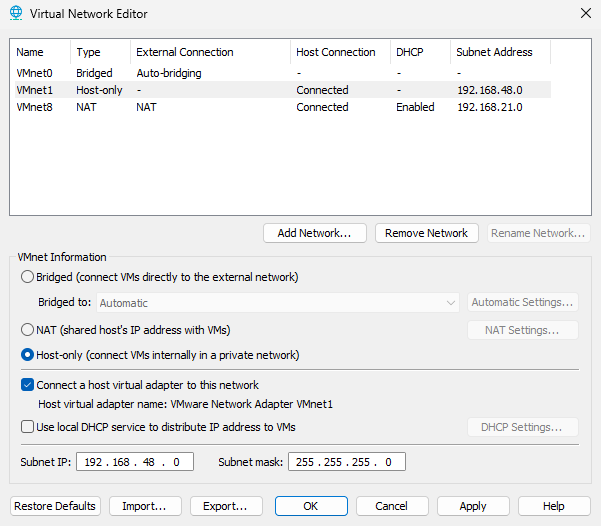This screenshot has width=601, height=526.
Task: Confirm with the OK button
Action: point(311,506)
